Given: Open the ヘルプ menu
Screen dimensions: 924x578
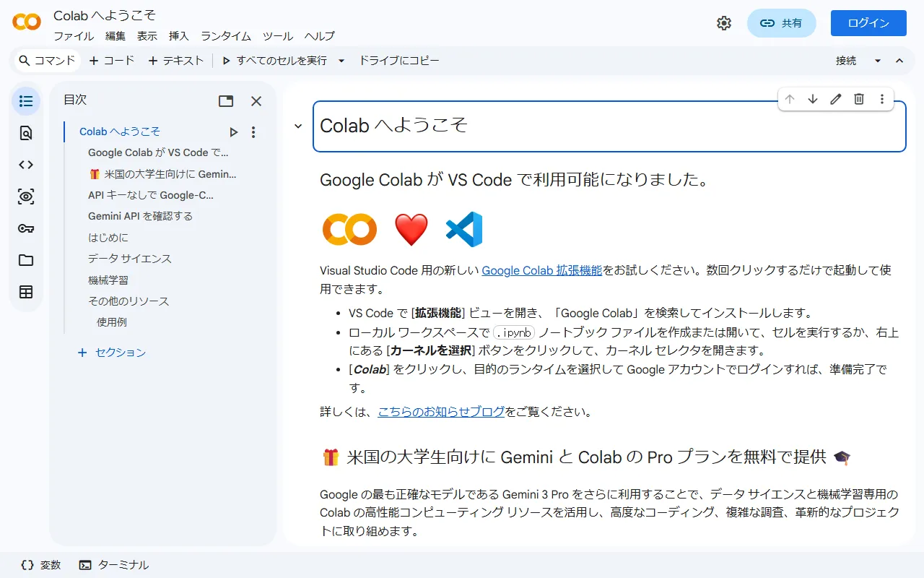Looking at the screenshot, I should (320, 36).
